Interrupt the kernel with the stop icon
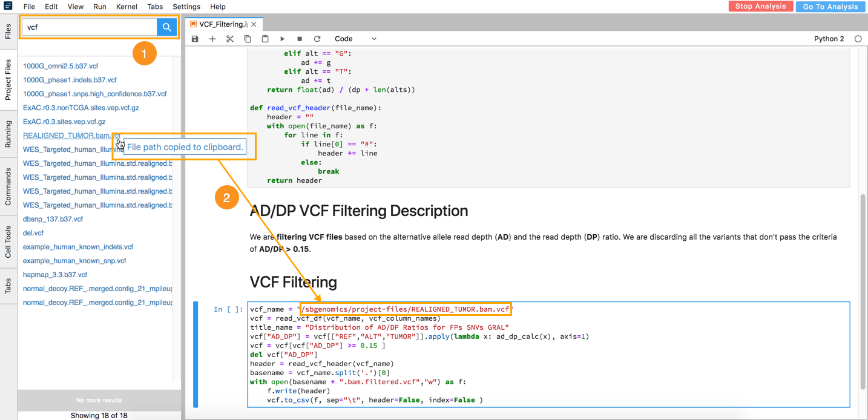 (x=300, y=38)
